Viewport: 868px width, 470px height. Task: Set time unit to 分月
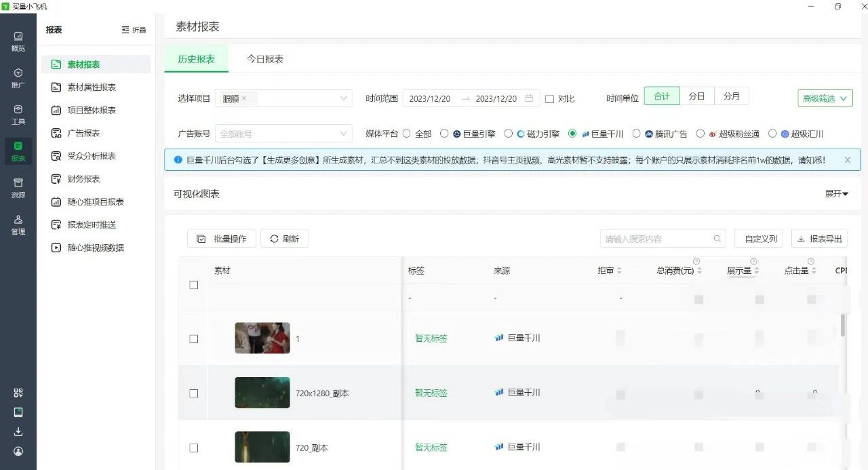732,96
